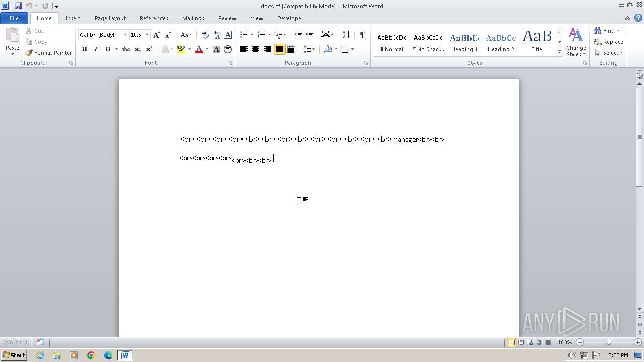Toggle Strikethrough formatting
This screenshot has width=644, height=362.
126,49
